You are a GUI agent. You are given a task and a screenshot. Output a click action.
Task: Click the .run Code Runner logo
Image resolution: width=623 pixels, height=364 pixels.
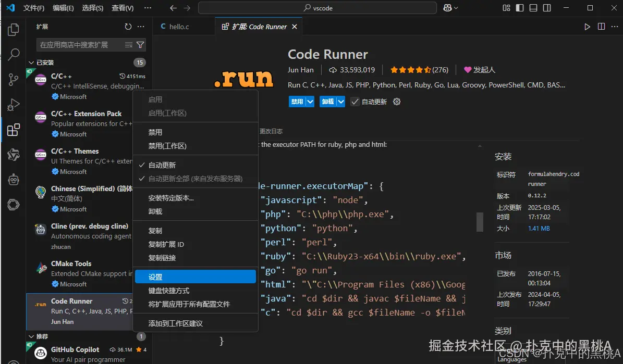click(243, 79)
